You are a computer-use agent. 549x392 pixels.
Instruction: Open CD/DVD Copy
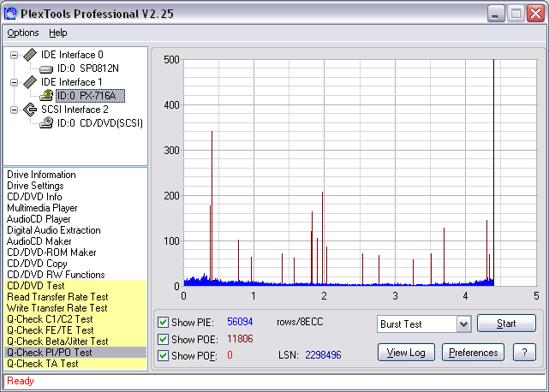37,264
